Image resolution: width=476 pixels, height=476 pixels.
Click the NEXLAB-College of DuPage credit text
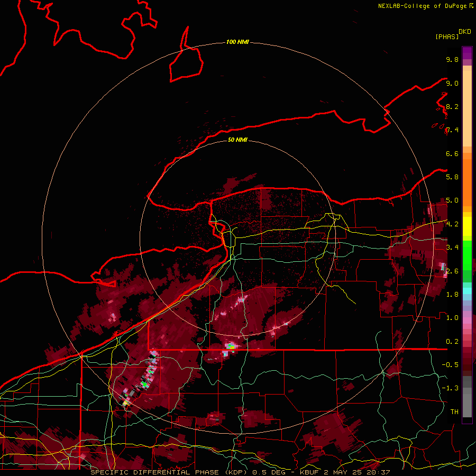tap(422, 6)
